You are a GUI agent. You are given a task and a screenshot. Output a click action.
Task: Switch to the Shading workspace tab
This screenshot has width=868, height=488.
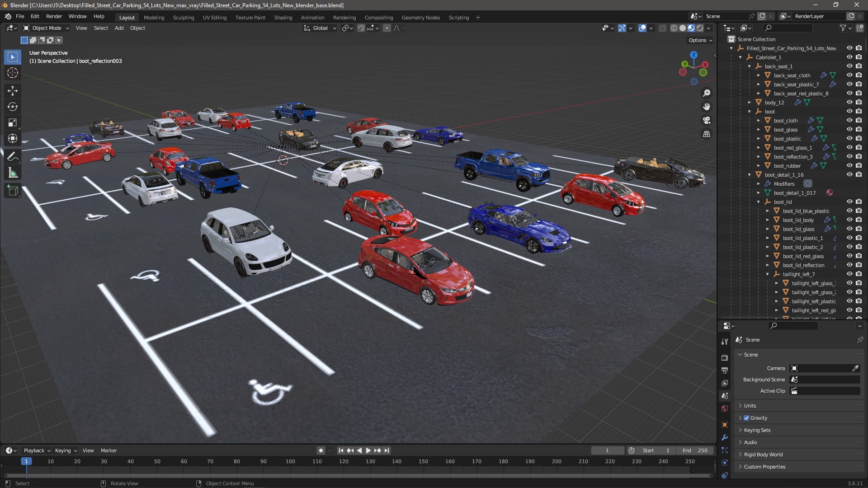tap(283, 18)
